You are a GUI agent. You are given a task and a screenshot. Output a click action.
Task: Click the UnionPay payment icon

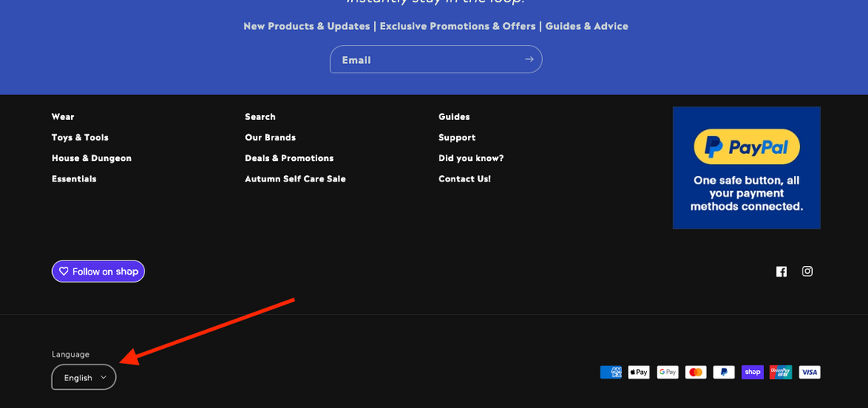coord(781,372)
